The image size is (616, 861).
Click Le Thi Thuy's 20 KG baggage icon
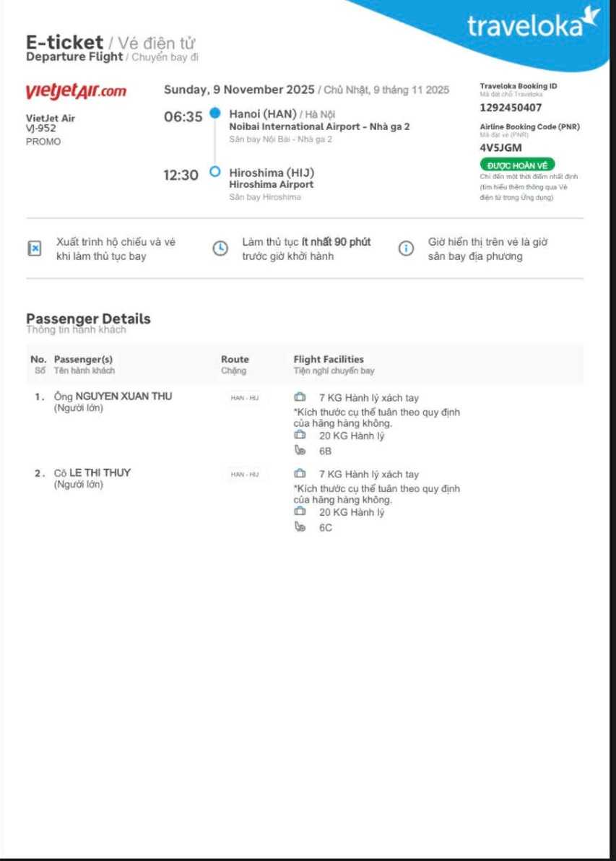(x=300, y=512)
